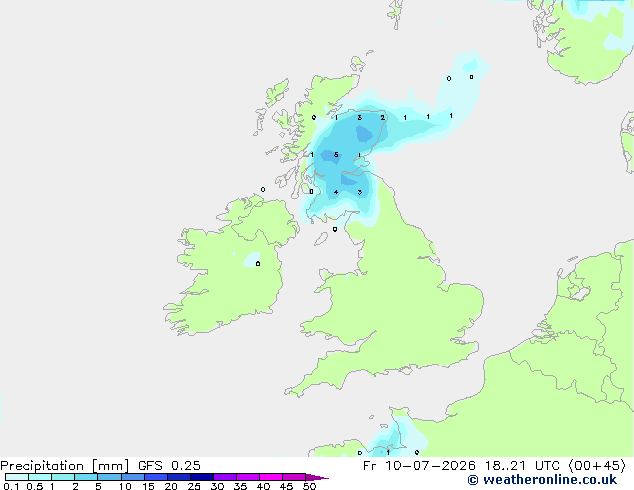Click map value '2' near Aberdeen coast
Viewport: 634px width, 490px height.
383,118
